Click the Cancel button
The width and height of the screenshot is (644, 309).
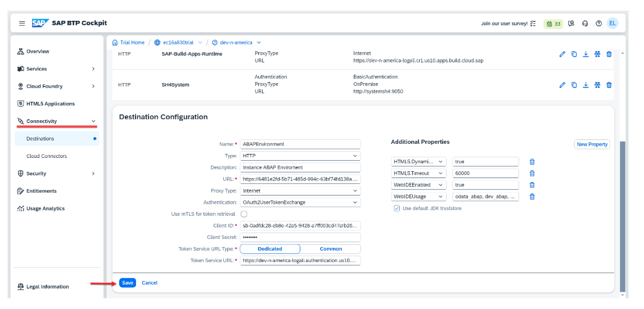click(150, 283)
